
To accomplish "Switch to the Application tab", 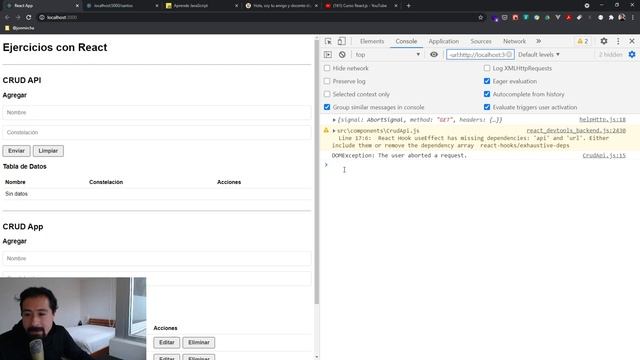I will pyautogui.click(x=444, y=41).
